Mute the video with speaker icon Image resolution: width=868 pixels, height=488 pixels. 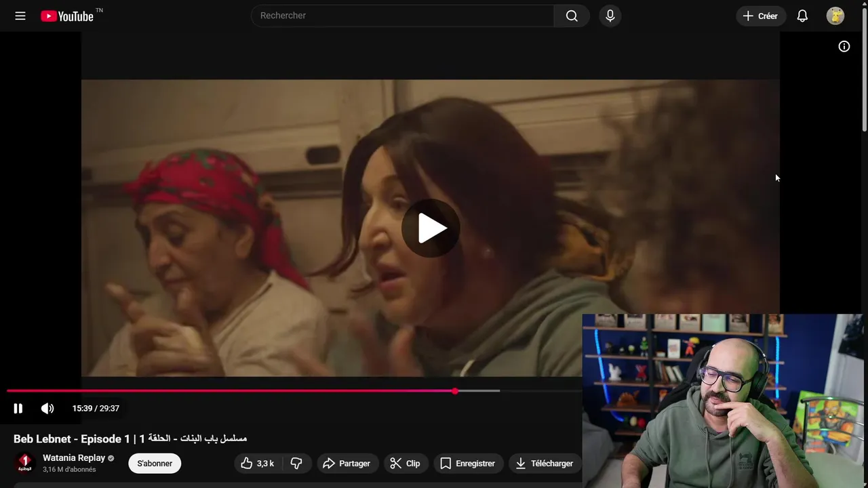[x=47, y=408]
